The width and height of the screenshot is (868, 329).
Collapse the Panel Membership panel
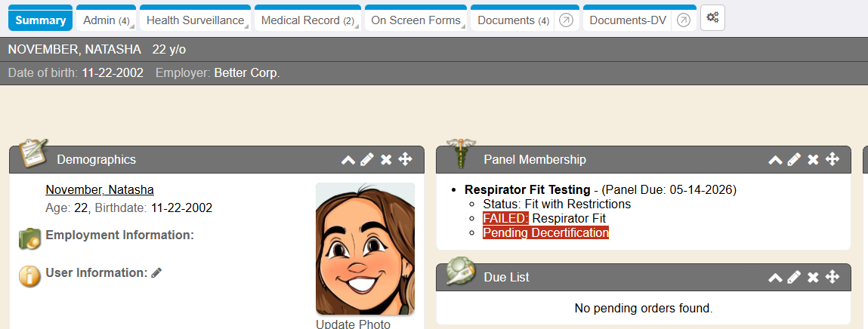pos(775,159)
